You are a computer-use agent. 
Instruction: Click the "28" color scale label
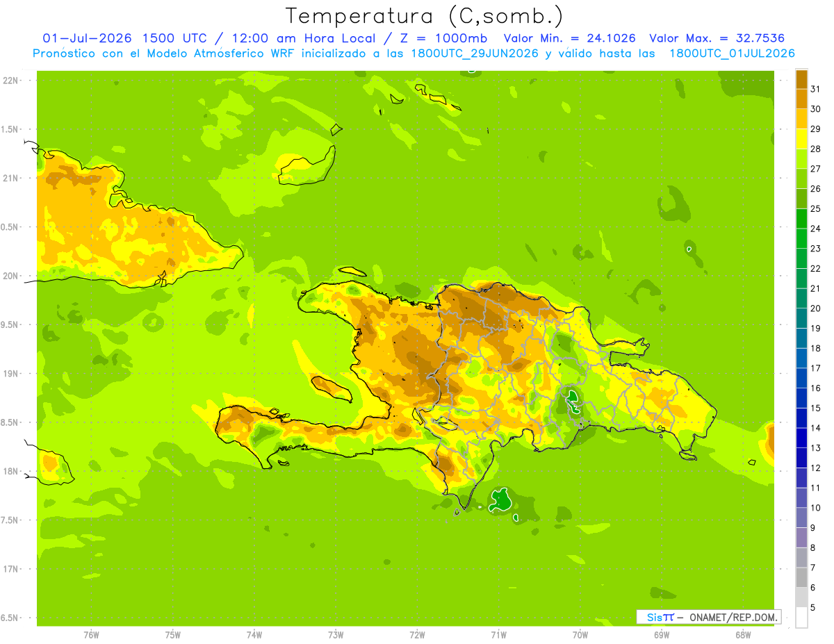(x=816, y=149)
